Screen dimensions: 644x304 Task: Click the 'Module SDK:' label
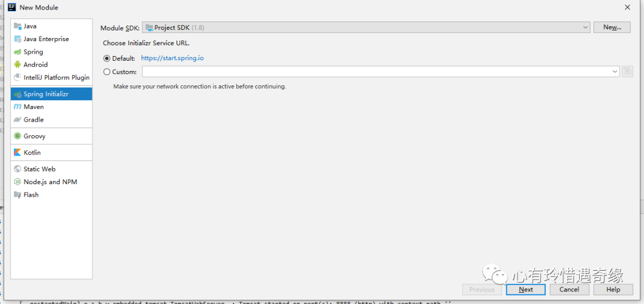point(120,28)
